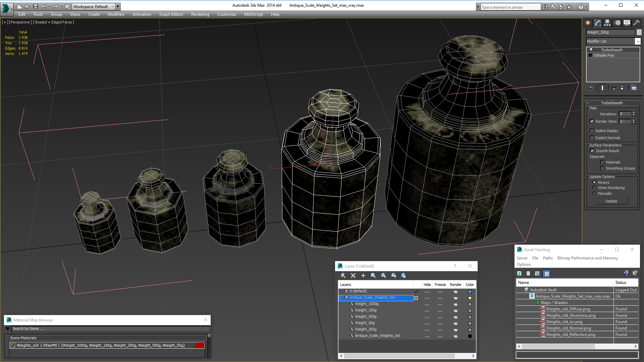The width and height of the screenshot is (644, 362).
Task: Click Create New Layer icon in Layer dialog
Action: click(343, 275)
